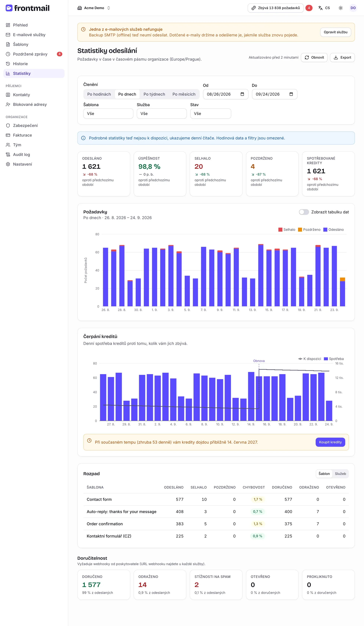Click the Odraženo 14 stat card
The height and width of the screenshot is (626, 364).
(x=160, y=585)
